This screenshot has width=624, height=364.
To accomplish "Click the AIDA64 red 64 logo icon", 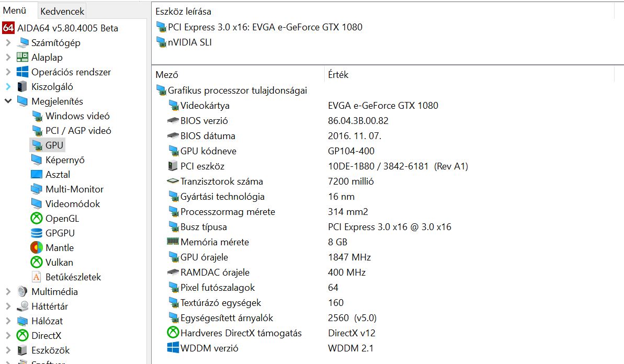I will coord(8,28).
